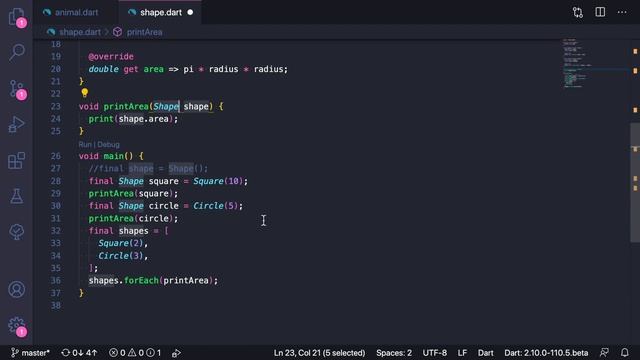Change language mode Dart
The image size is (640, 360).
(x=486, y=353)
